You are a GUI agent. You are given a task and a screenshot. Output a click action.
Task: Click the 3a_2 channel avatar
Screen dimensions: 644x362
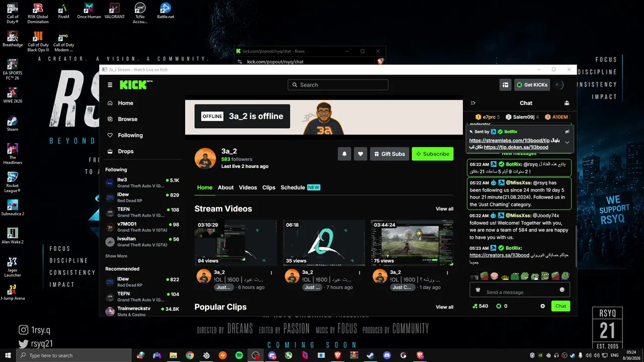coord(205,158)
